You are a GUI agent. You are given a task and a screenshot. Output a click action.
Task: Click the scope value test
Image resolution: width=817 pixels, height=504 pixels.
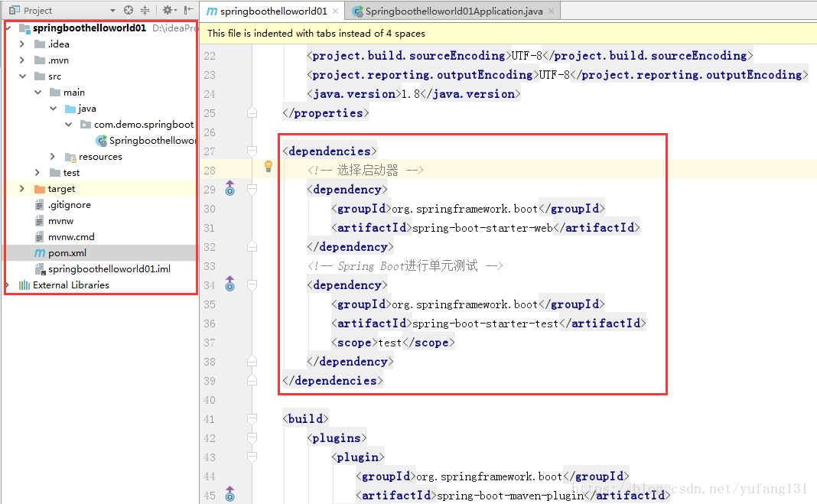389,343
